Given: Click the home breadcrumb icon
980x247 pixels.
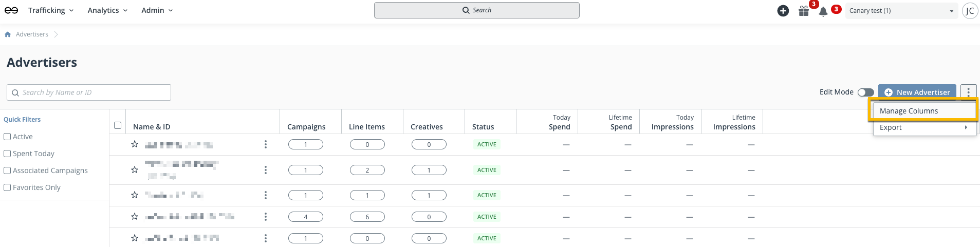Looking at the screenshot, I should [x=8, y=34].
